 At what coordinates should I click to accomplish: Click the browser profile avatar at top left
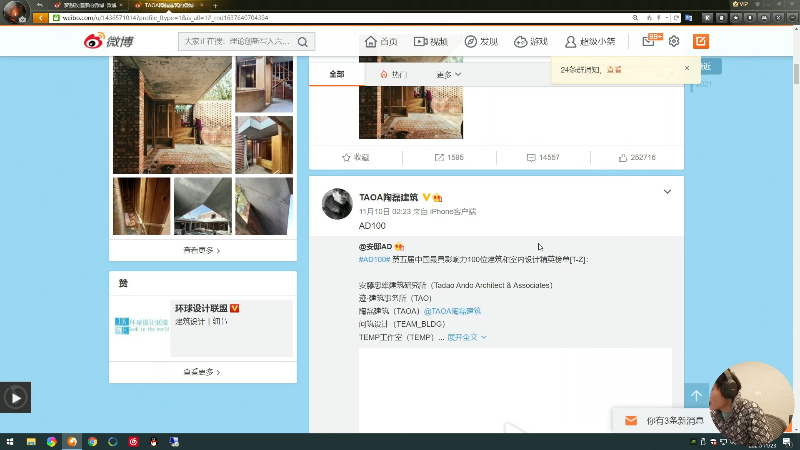click(14, 11)
